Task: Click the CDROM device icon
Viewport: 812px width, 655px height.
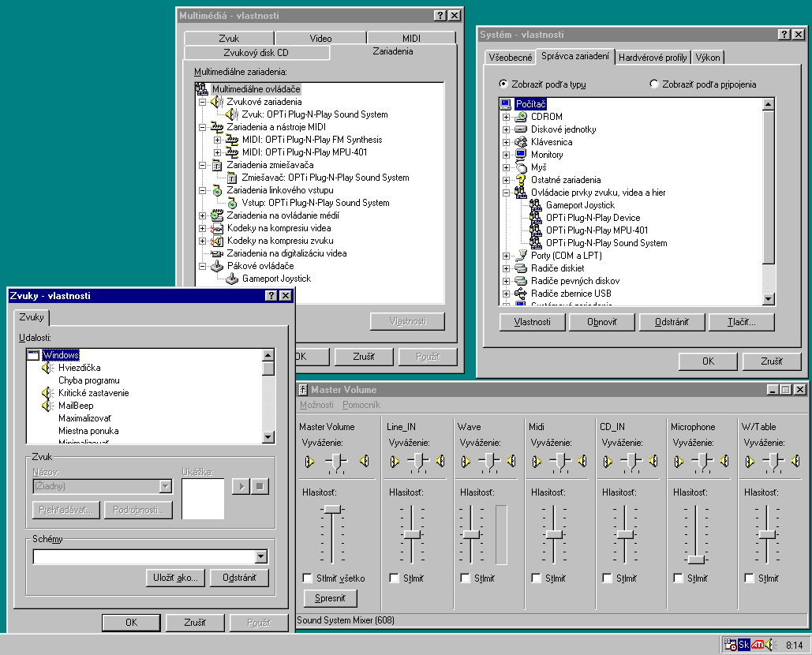Action: click(521, 117)
